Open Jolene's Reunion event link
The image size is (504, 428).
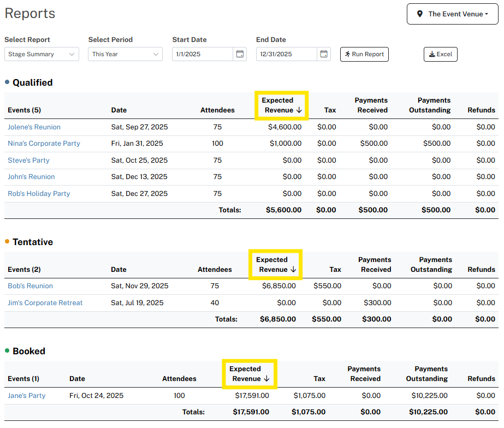click(34, 127)
